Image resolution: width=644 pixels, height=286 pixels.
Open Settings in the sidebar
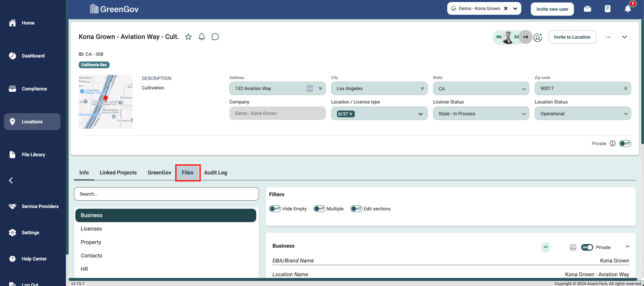pyautogui.click(x=24, y=233)
